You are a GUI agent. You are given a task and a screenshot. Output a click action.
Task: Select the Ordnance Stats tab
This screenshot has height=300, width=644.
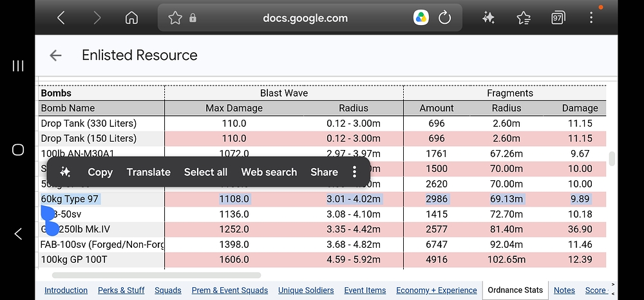[515, 290]
